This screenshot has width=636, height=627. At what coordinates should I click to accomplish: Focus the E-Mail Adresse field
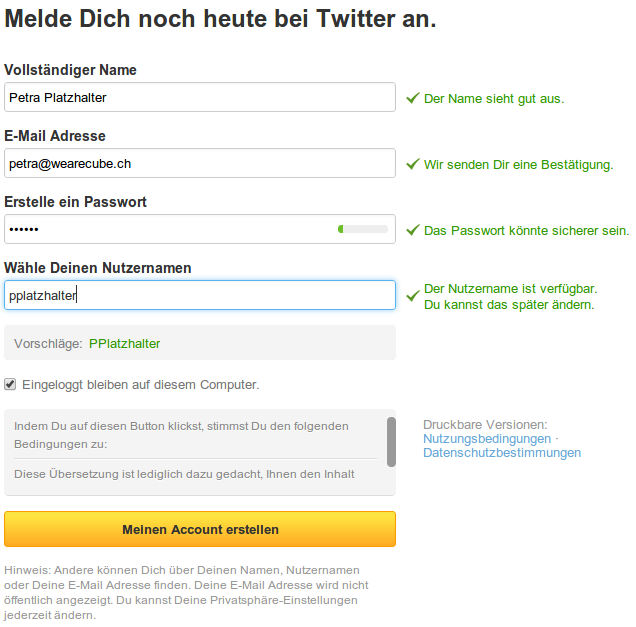200,163
